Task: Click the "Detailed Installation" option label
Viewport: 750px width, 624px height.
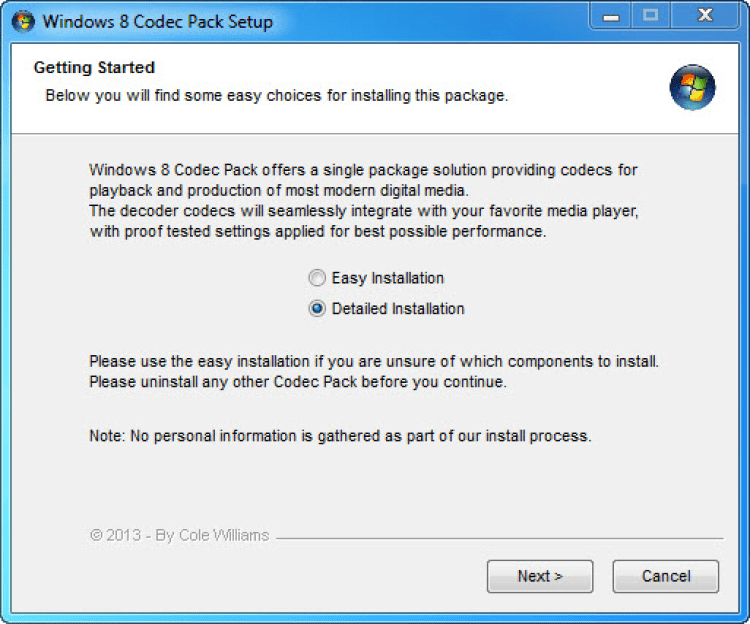Action: pyautogui.click(x=398, y=309)
